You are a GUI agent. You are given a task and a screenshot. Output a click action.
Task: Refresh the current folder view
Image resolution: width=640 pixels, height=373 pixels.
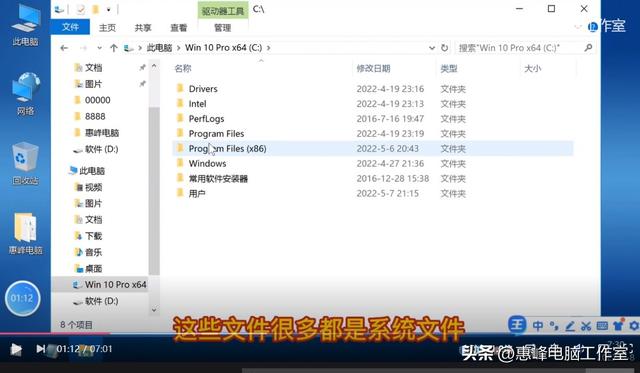(x=444, y=48)
